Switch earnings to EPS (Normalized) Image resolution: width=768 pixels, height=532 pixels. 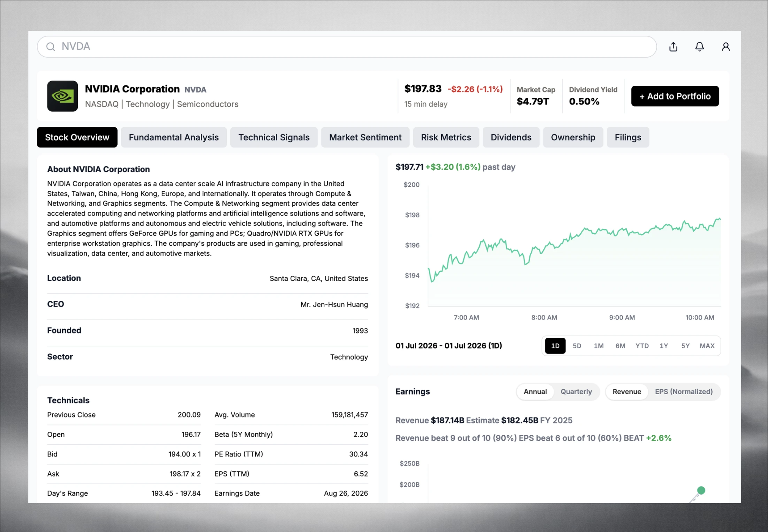[684, 392]
